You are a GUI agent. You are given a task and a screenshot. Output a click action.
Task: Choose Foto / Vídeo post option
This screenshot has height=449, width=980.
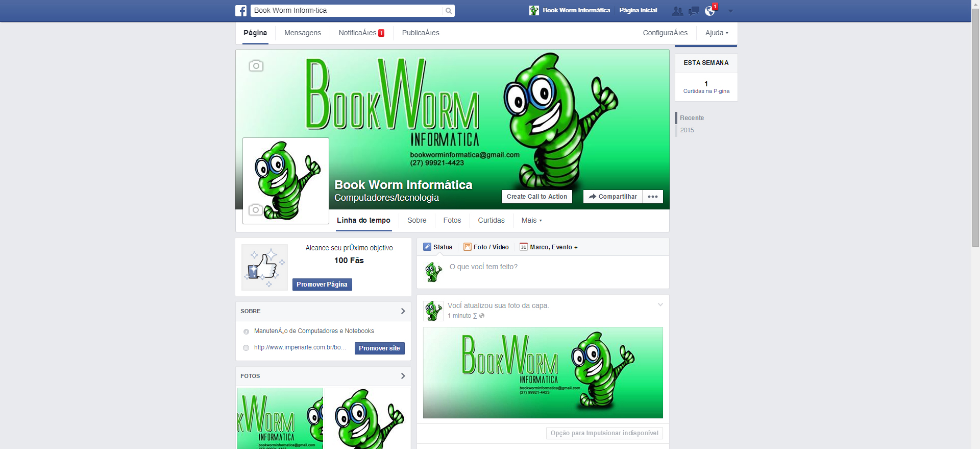tap(486, 247)
